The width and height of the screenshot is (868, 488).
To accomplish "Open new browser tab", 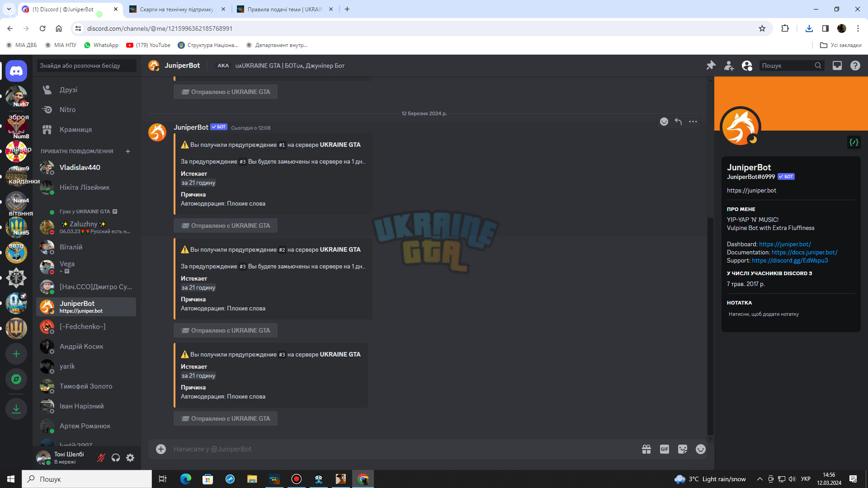I will (347, 9).
